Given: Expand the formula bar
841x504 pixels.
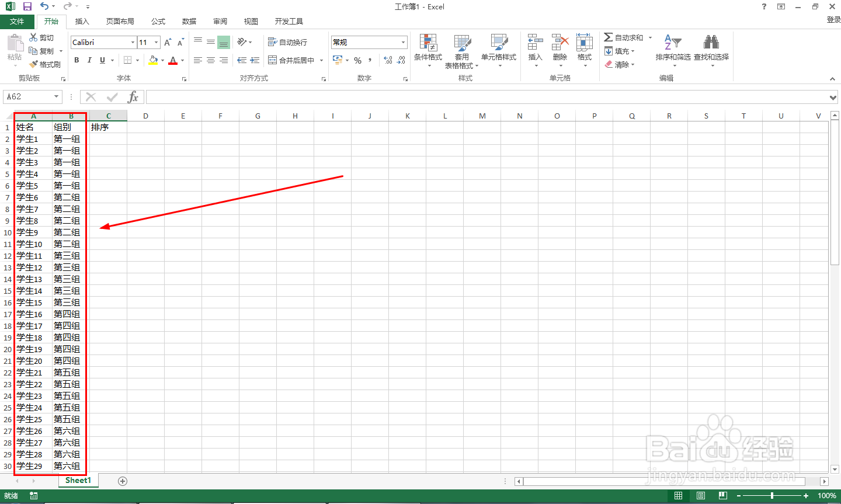Looking at the screenshot, I should (x=833, y=97).
